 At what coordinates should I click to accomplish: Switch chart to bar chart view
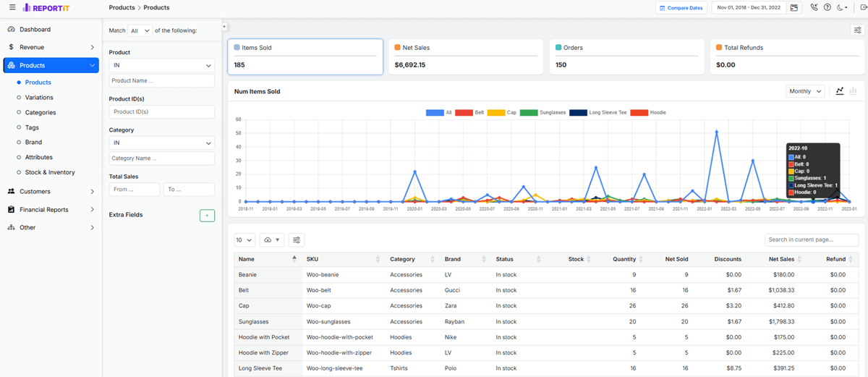click(x=854, y=91)
